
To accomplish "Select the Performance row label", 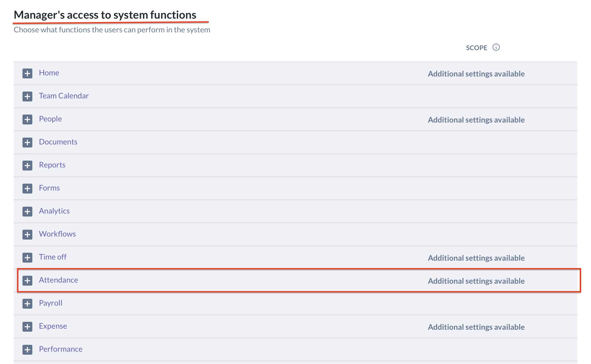I will [x=61, y=349].
